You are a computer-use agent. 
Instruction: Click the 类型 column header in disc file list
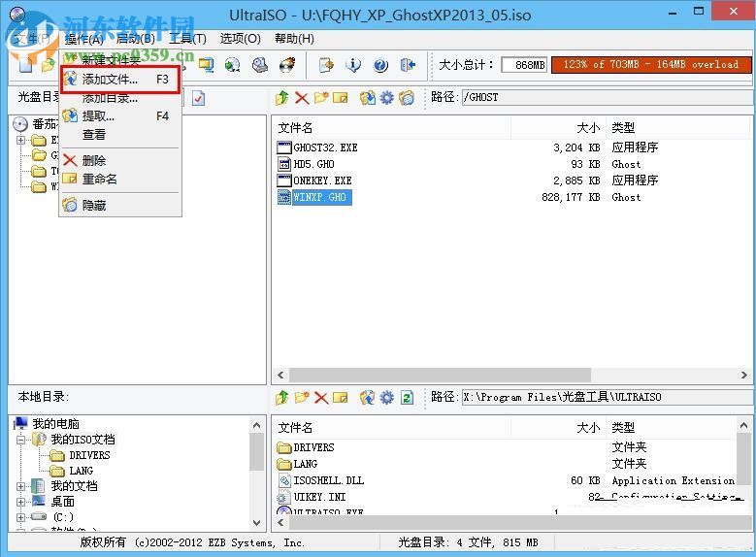677,128
